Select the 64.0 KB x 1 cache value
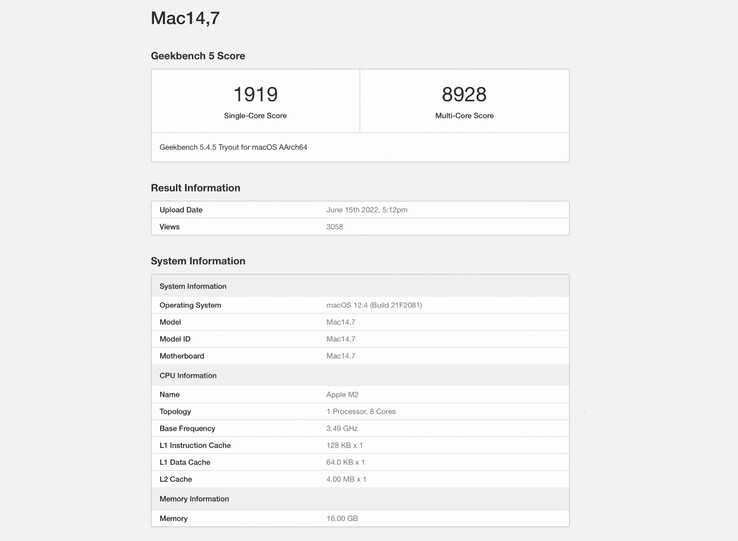 (345, 462)
